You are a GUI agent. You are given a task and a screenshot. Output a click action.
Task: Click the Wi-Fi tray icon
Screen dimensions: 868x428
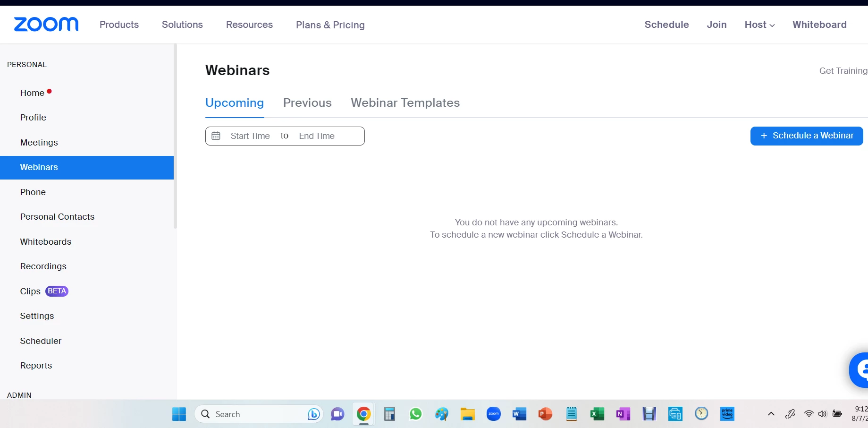pyautogui.click(x=809, y=414)
